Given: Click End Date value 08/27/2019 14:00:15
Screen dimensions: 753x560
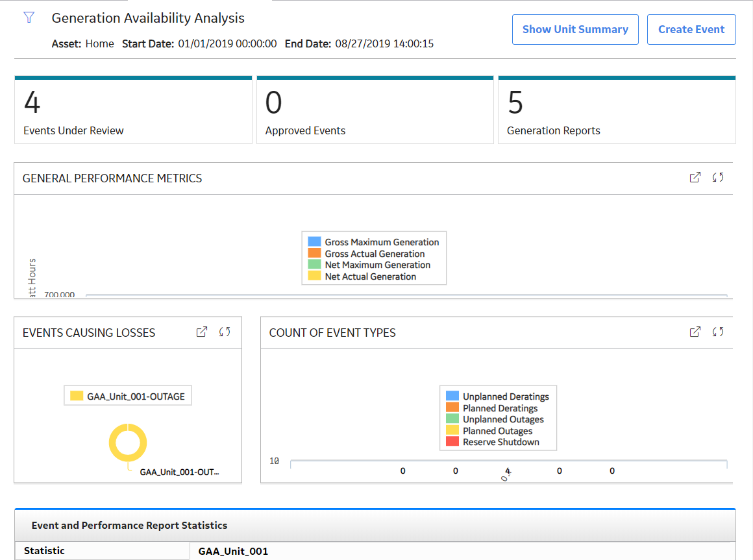Looking at the screenshot, I should pos(384,43).
